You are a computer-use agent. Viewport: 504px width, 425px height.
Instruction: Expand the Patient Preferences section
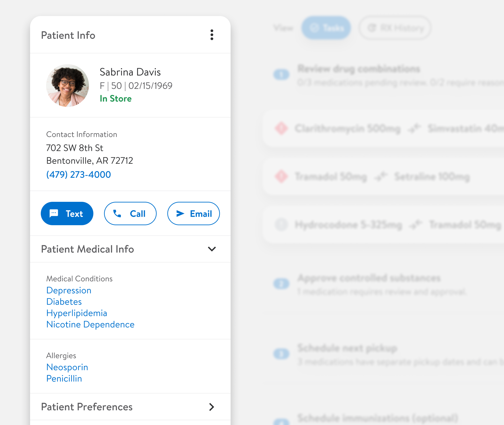(x=212, y=407)
